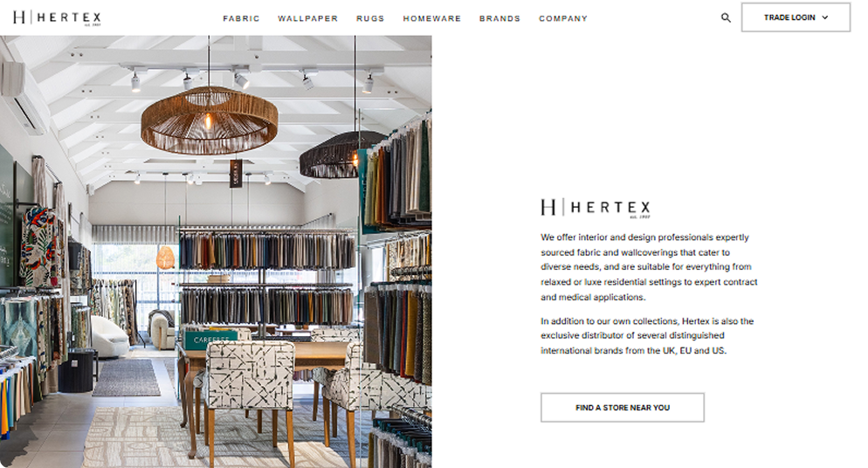This screenshot has width=868, height=468.
Task: Go to the Rugs section
Action: [x=370, y=18]
